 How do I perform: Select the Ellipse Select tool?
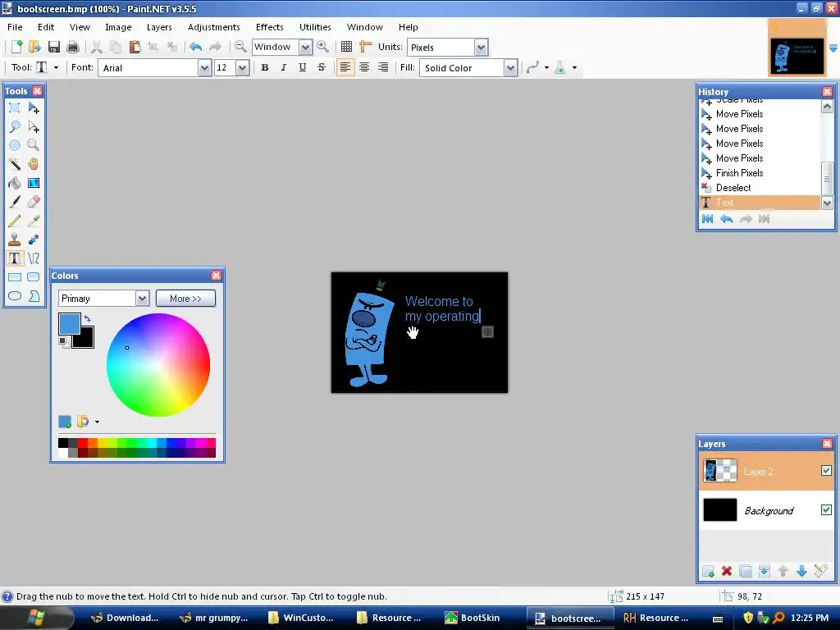coord(15,145)
